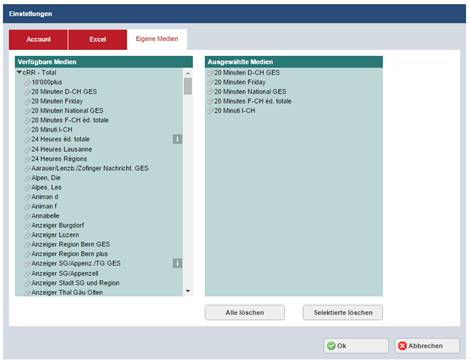
Task: Switch to the Excel tab
Action: point(98,39)
